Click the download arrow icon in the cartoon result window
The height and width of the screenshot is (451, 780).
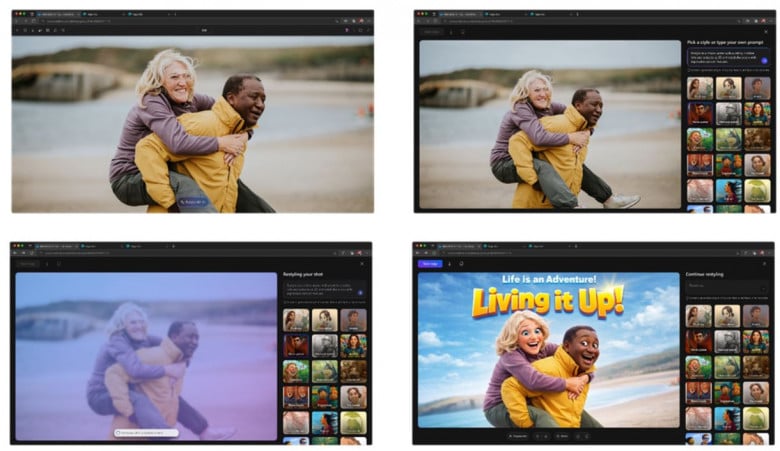(450, 264)
